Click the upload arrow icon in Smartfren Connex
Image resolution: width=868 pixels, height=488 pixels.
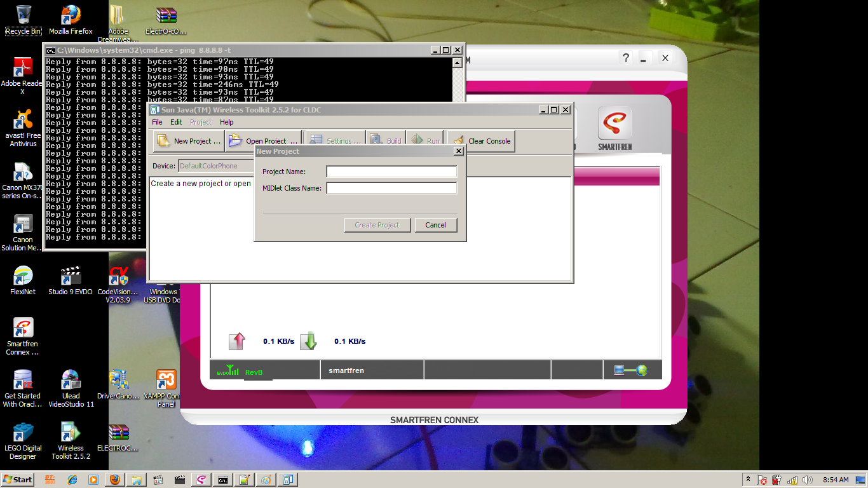(237, 341)
